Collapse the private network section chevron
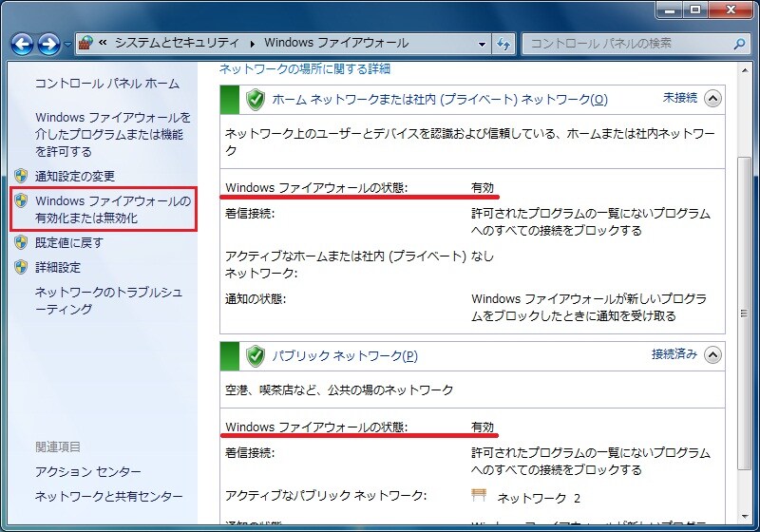 (712, 99)
